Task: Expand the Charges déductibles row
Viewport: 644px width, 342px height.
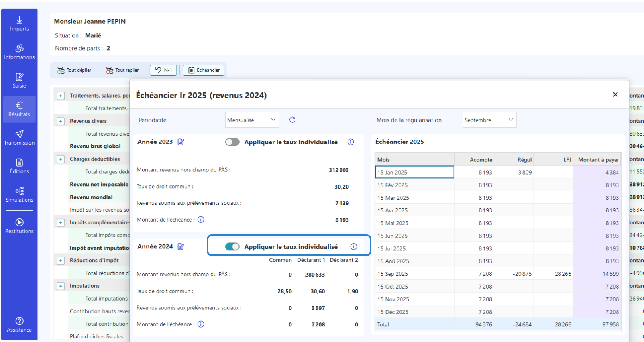Action: (61, 159)
